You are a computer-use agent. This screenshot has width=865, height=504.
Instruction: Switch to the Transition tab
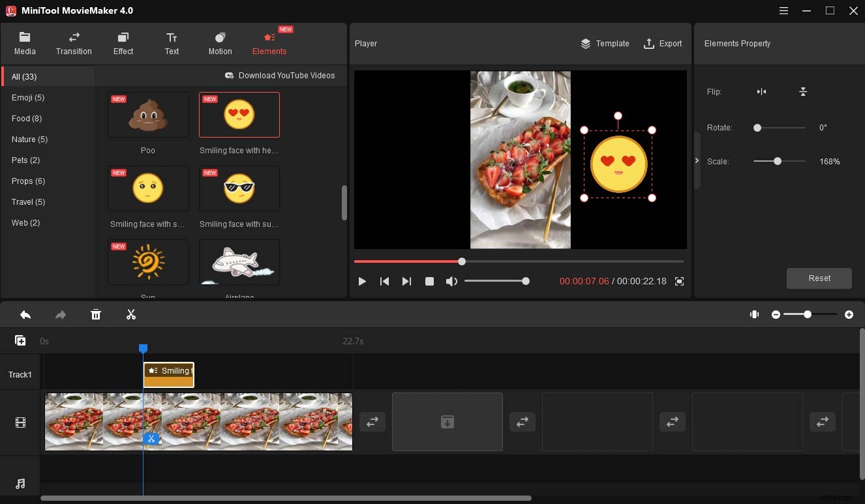tap(73, 43)
